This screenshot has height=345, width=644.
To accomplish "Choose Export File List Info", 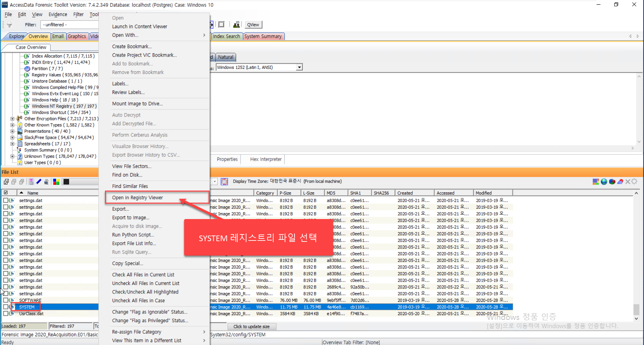I will click(134, 244).
